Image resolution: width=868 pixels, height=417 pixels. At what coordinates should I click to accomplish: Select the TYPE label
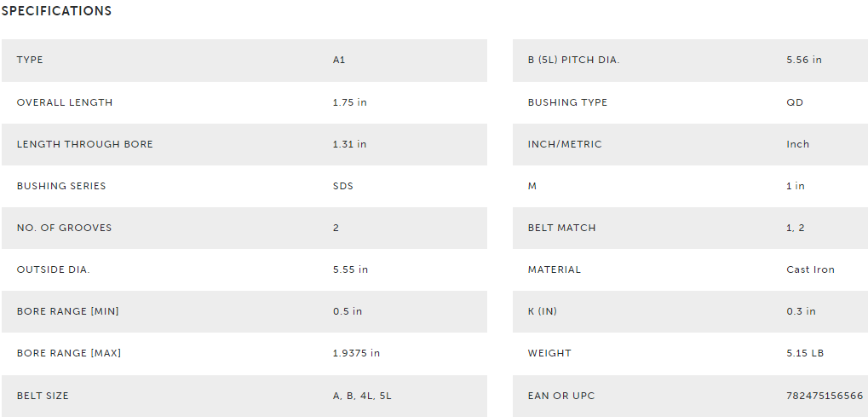click(x=30, y=60)
